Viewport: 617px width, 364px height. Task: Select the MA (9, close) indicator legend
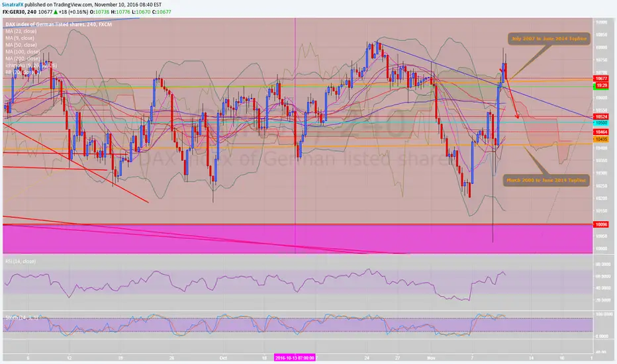tap(20, 38)
